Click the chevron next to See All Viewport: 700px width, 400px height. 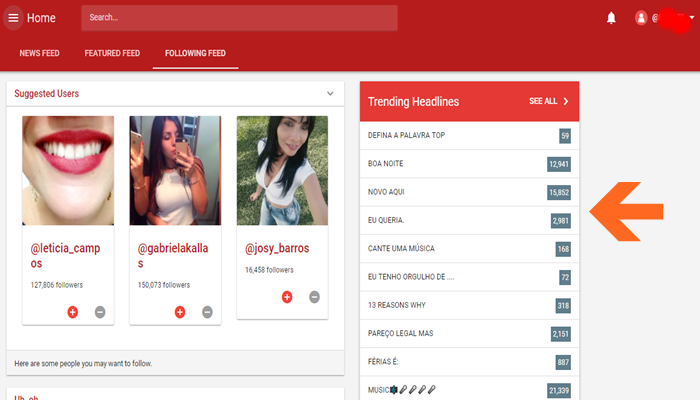pyautogui.click(x=566, y=101)
